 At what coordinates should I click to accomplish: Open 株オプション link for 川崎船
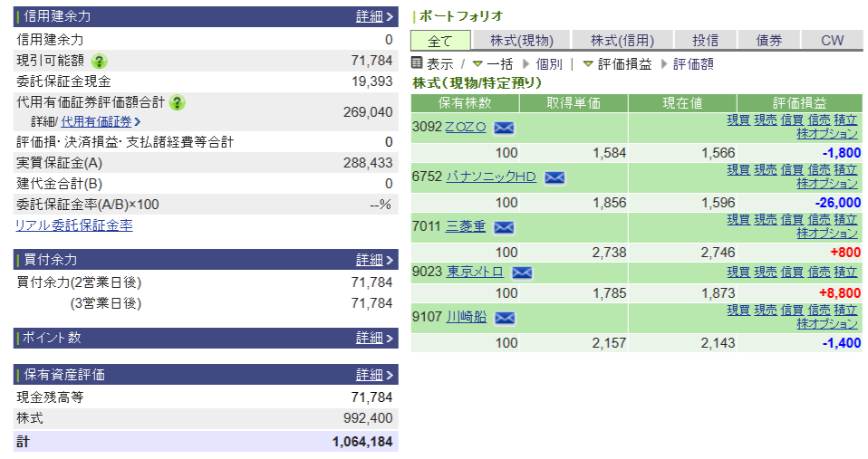point(827,323)
